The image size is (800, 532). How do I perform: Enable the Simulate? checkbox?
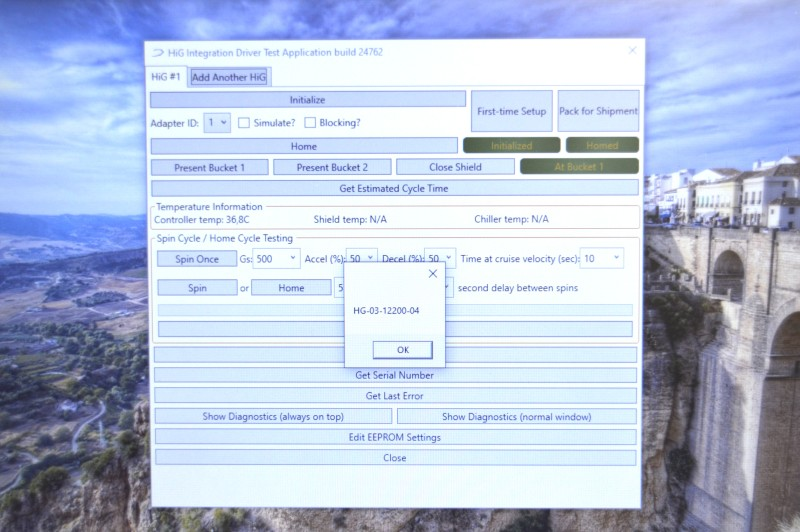[x=244, y=123]
